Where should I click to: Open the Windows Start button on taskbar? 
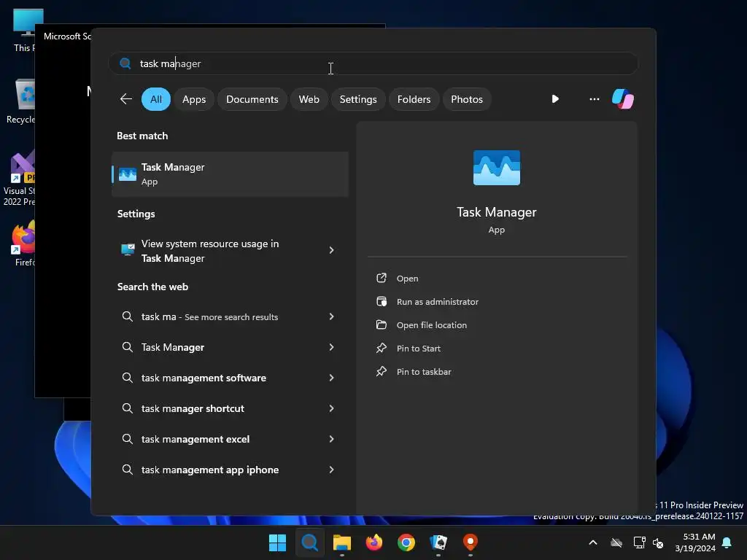point(277,542)
